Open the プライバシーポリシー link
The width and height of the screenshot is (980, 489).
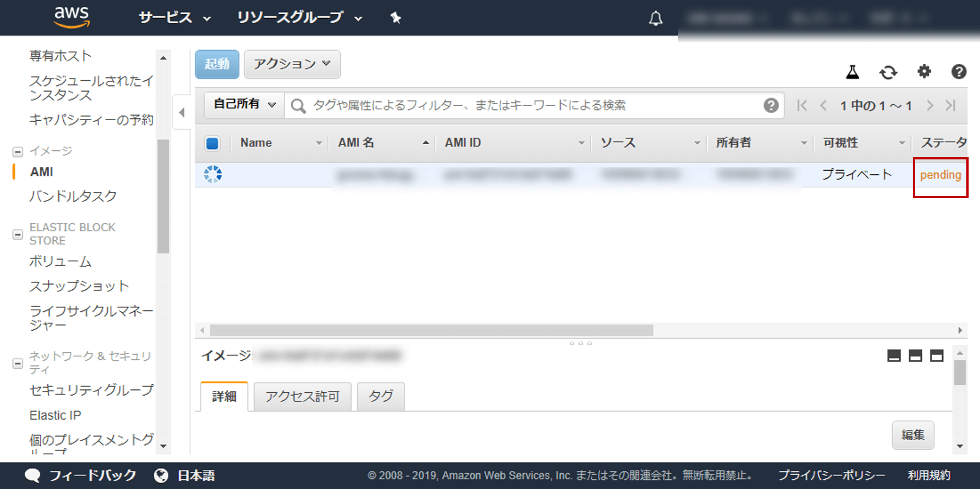coord(832,475)
